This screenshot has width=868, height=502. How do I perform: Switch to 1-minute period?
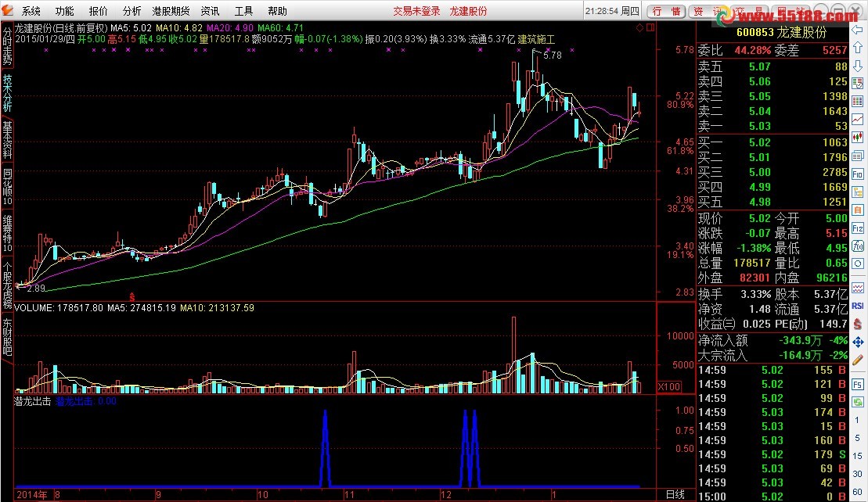858,420
